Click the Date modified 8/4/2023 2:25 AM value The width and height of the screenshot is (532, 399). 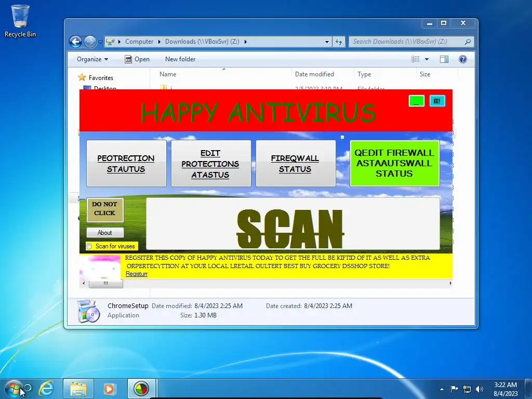tap(219, 306)
